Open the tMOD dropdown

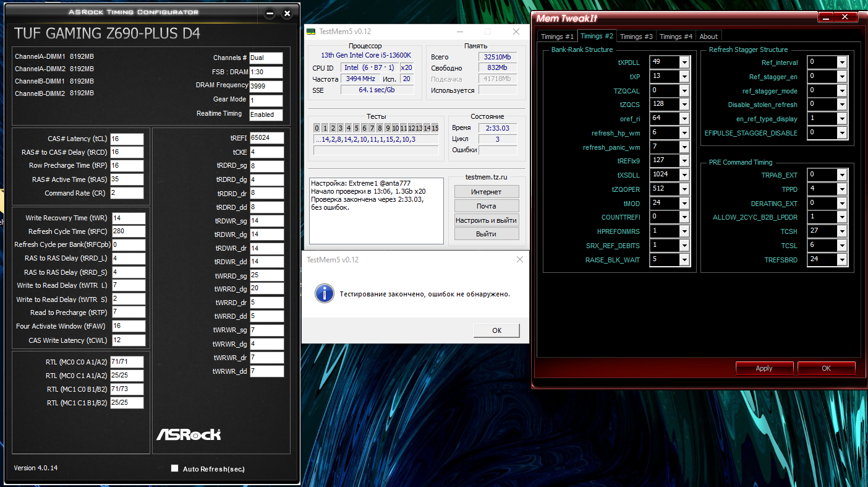pos(684,203)
